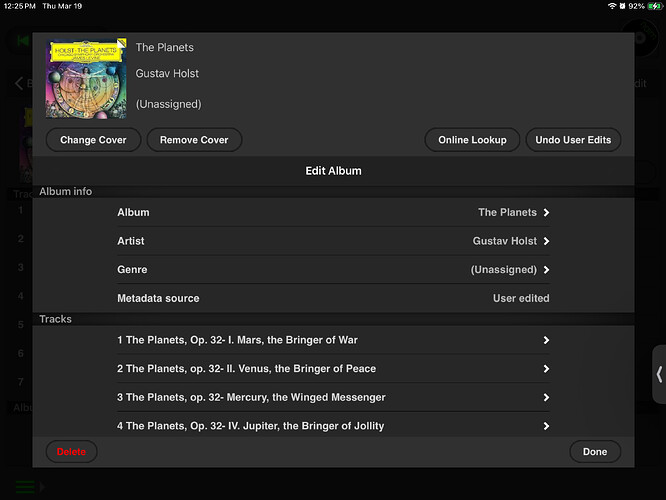
Task: Tap the 'User edited' value
Action: click(x=521, y=298)
